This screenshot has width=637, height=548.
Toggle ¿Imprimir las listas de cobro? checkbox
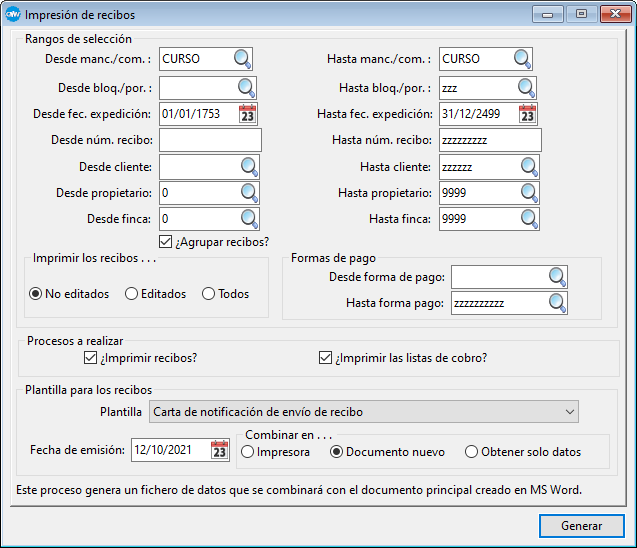[x=324, y=358]
